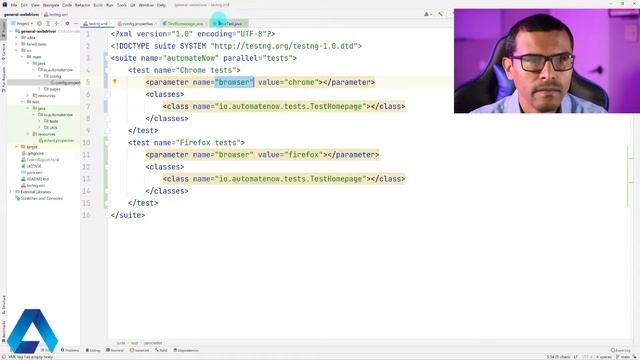Screen dimensions: 640x360
Task: Hide the Project panel with the minus icon
Action: (x=76, y=24)
